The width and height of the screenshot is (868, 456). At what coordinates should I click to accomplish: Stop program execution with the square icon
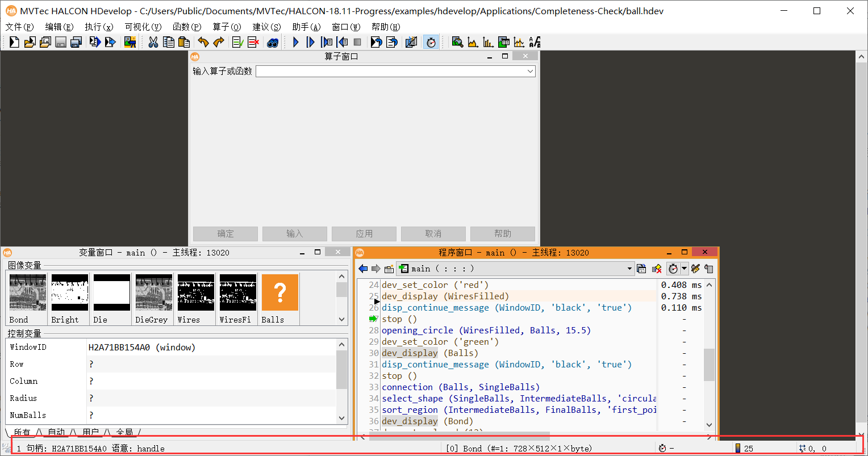(x=357, y=42)
